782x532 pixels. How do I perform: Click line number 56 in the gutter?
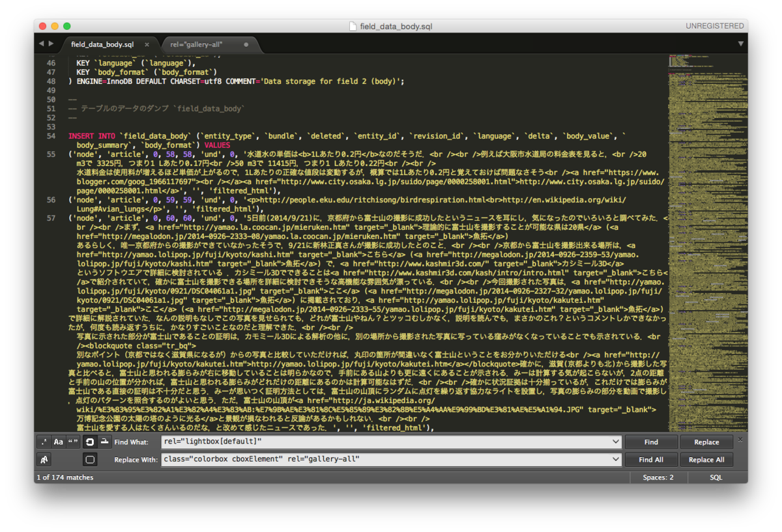51,200
